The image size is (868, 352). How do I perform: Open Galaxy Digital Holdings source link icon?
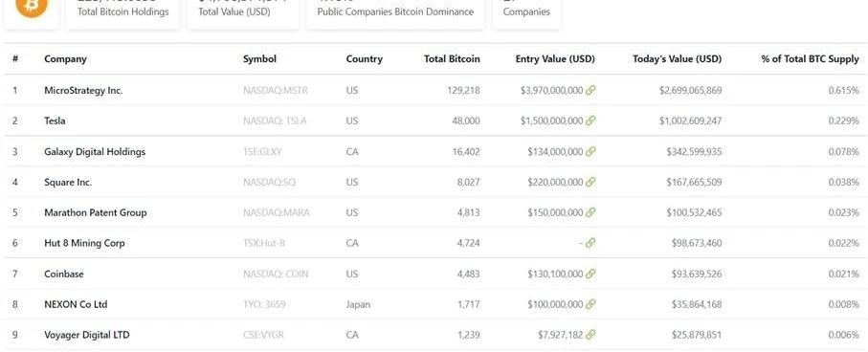coord(590,152)
